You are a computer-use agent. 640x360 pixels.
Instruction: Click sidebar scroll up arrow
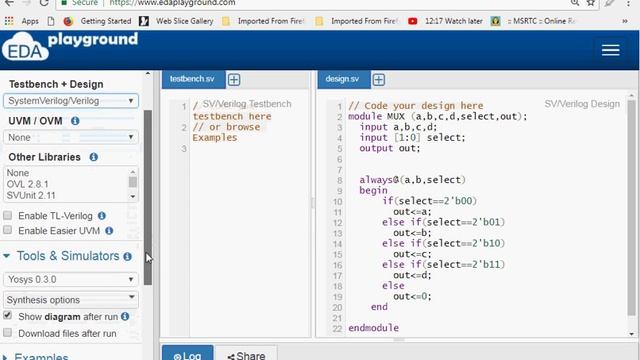click(x=148, y=74)
